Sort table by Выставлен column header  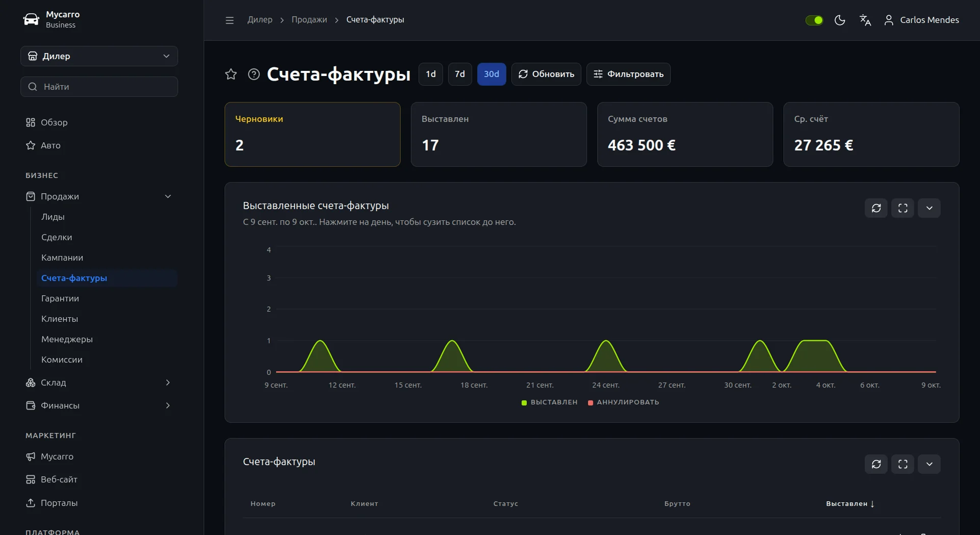[850, 504]
